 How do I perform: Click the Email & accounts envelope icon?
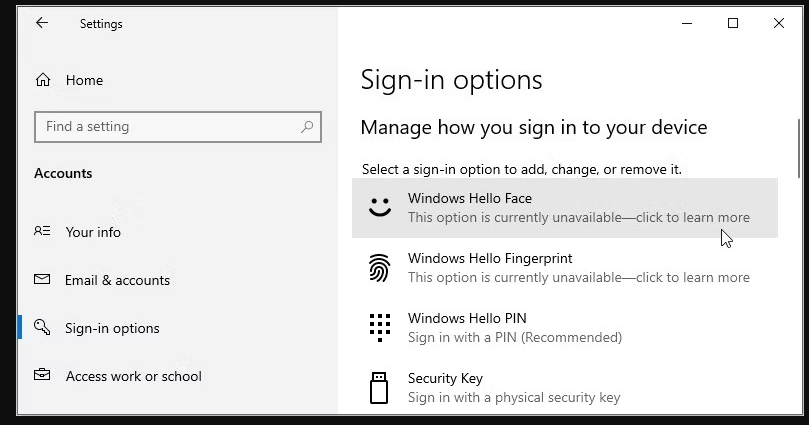(42, 279)
